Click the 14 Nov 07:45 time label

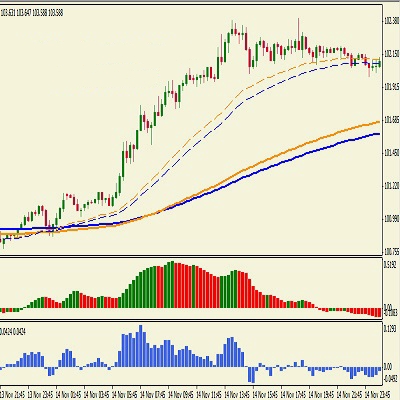153,394
